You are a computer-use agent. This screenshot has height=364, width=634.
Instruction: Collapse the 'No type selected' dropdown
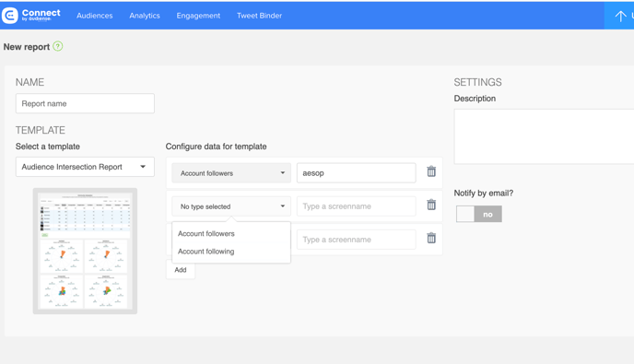coord(231,206)
